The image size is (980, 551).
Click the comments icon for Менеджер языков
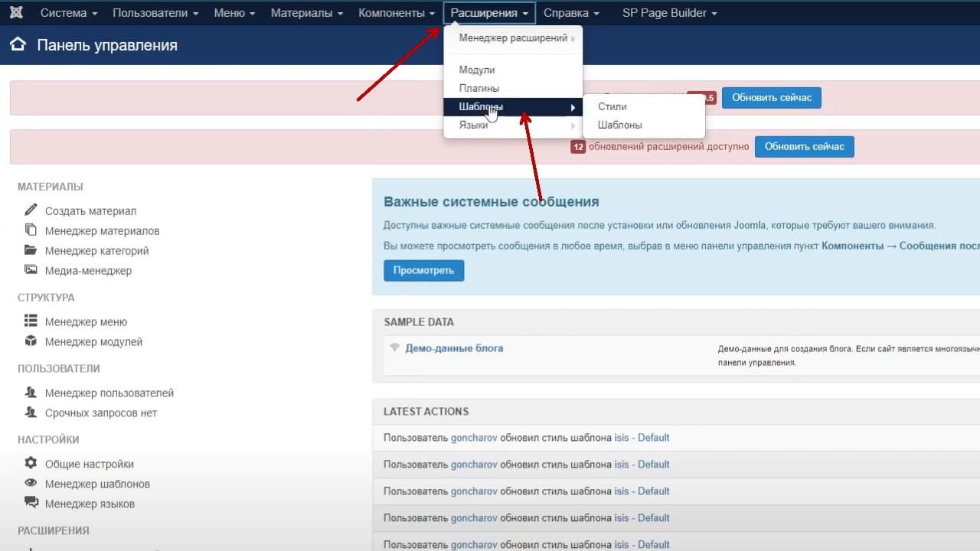(31, 503)
